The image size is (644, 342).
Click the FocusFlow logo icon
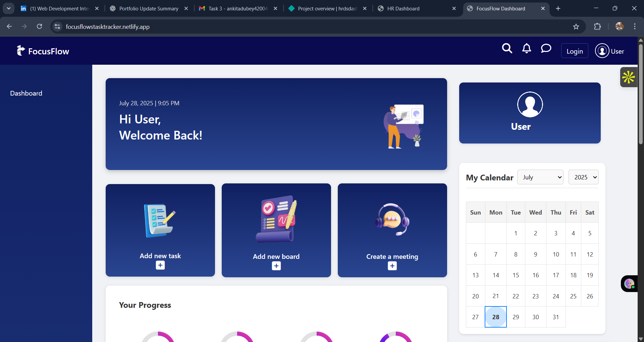pos(21,51)
